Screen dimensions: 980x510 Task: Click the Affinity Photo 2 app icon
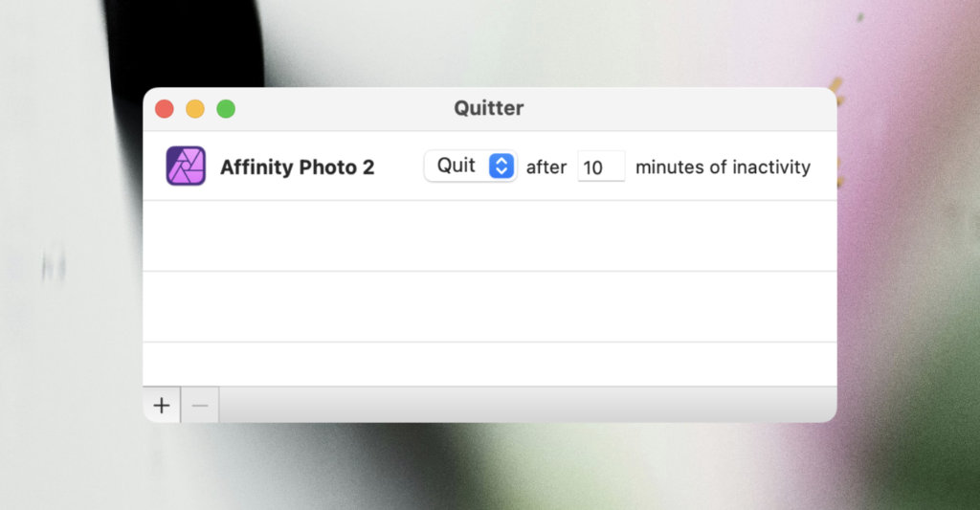click(186, 166)
